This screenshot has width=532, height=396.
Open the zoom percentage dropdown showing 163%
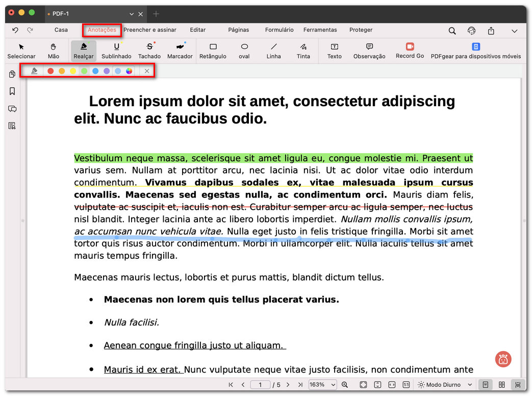[x=322, y=384]
